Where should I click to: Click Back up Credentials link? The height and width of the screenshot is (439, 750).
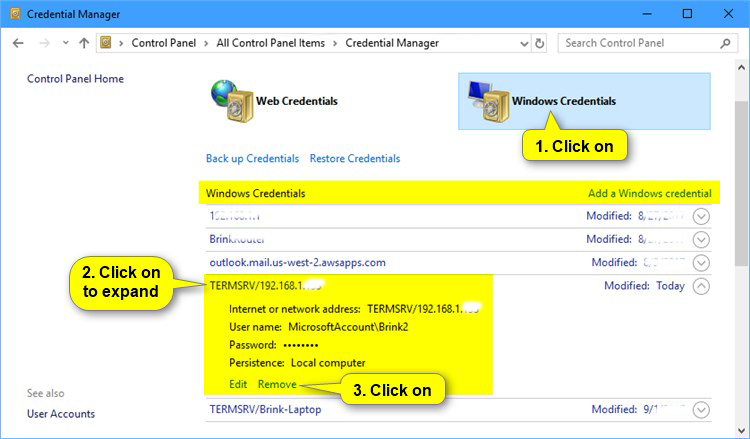(x=252, y=159)
